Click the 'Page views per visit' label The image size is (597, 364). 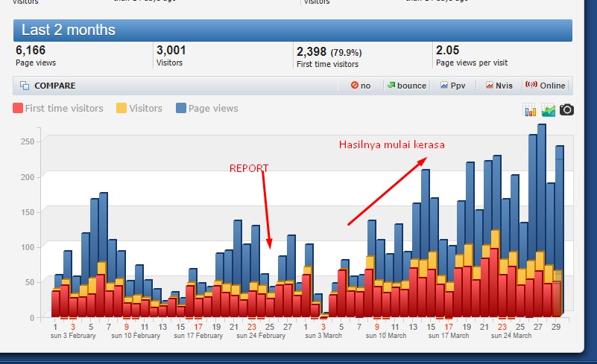pos(472,63)
